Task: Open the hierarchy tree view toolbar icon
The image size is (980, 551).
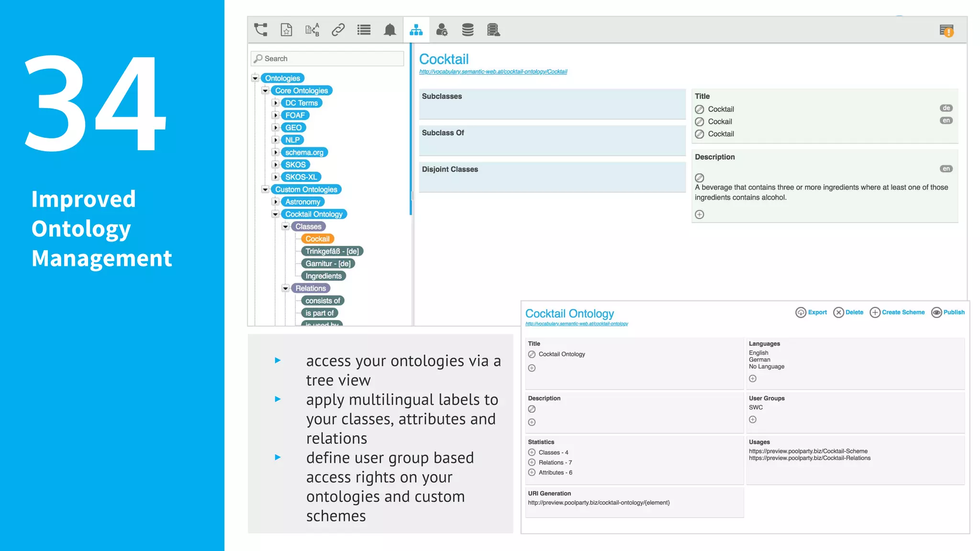Action: 261,30
